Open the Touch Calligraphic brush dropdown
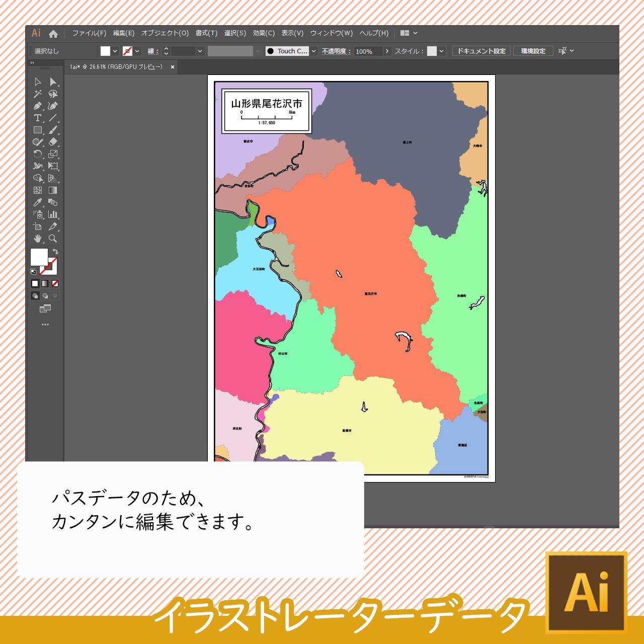 tap(313, 51)
